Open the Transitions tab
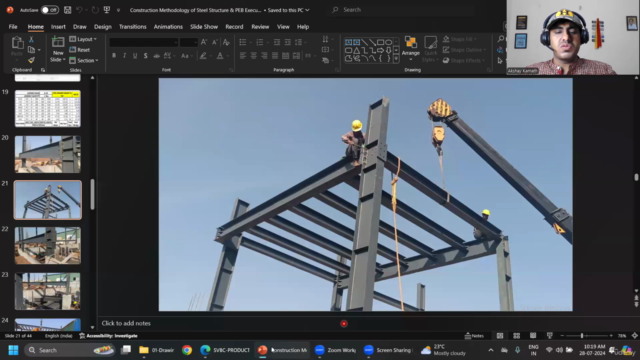This screenshot has height=360, width=640. click(132, 27)
